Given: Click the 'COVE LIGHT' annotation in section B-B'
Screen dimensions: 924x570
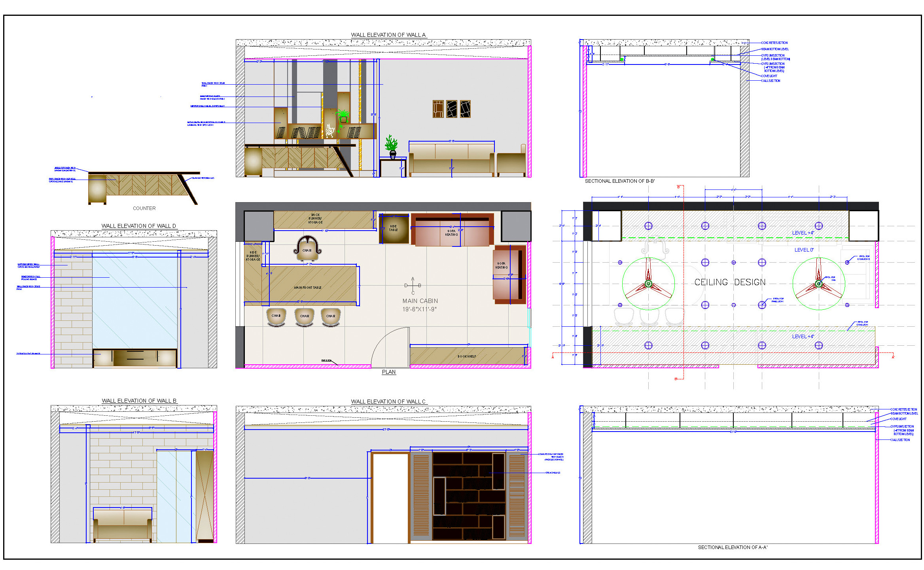Looking at the screenshot, I should pos(769,76).
